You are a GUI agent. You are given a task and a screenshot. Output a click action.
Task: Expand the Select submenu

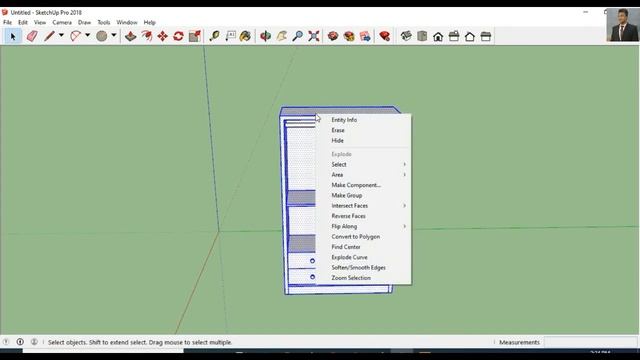[x=364, y=164]
